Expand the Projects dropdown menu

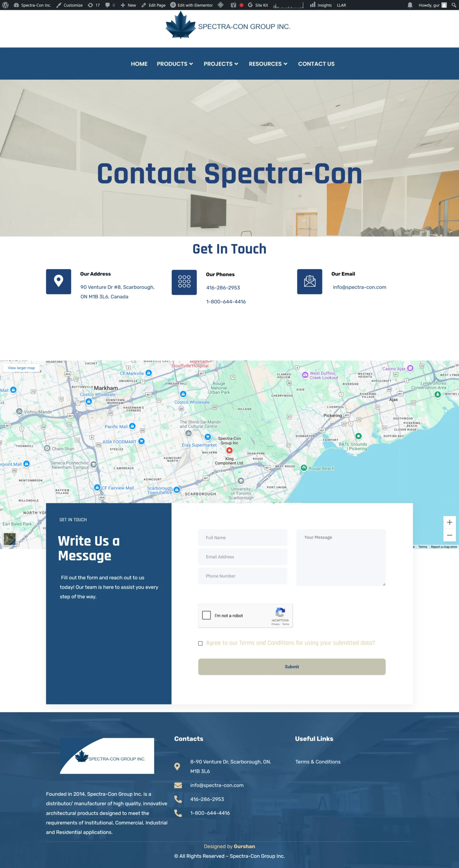coord(221,64)
